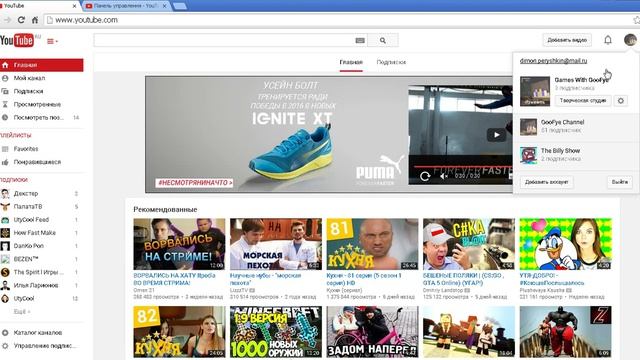The image size is (640, 360).
Task: Open Творческая студия button
Action: [582, 100]
